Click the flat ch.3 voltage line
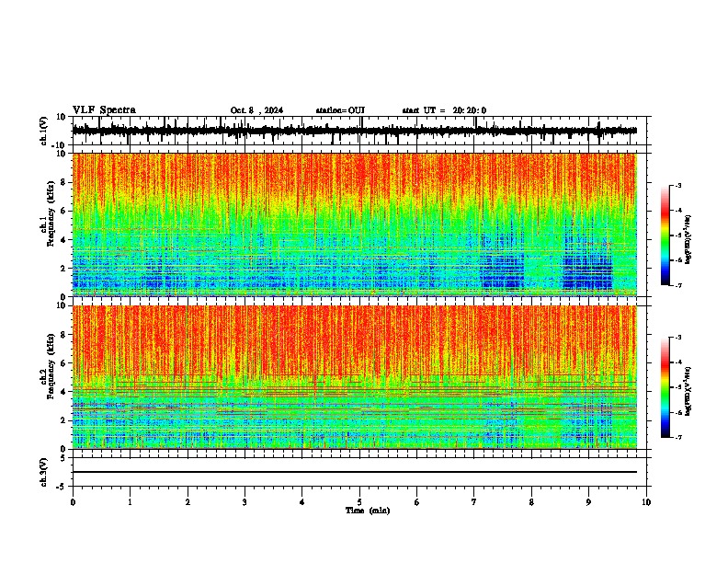The width and height of the screenshot is (728, 563). click(x=355, y=472)
